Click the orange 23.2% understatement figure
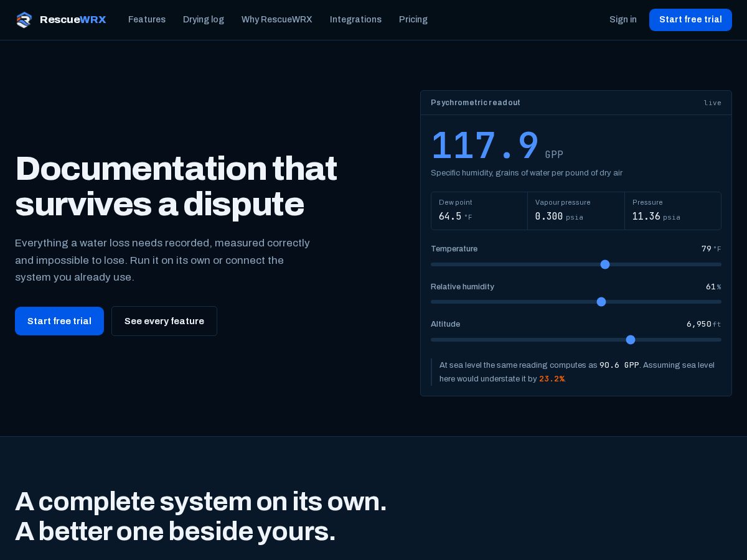This screenshot has height=560, width=747. pos(552,379)
